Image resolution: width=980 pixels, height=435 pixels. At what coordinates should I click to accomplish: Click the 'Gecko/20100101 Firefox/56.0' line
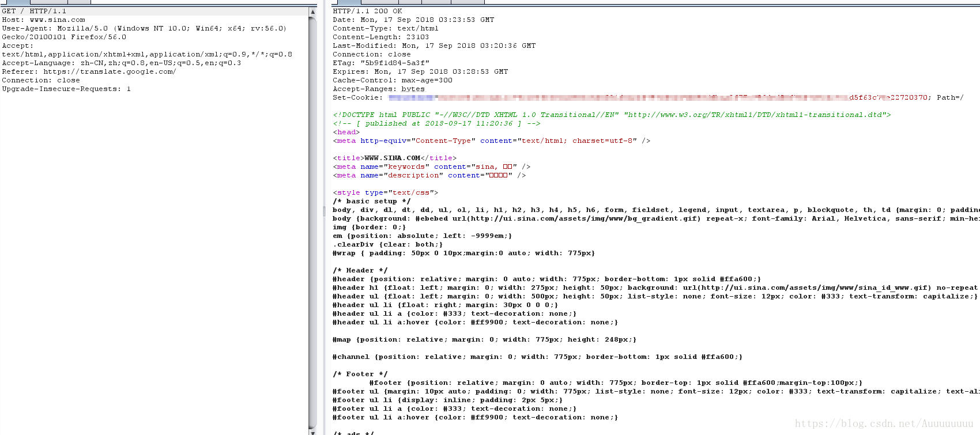point(64,37)
